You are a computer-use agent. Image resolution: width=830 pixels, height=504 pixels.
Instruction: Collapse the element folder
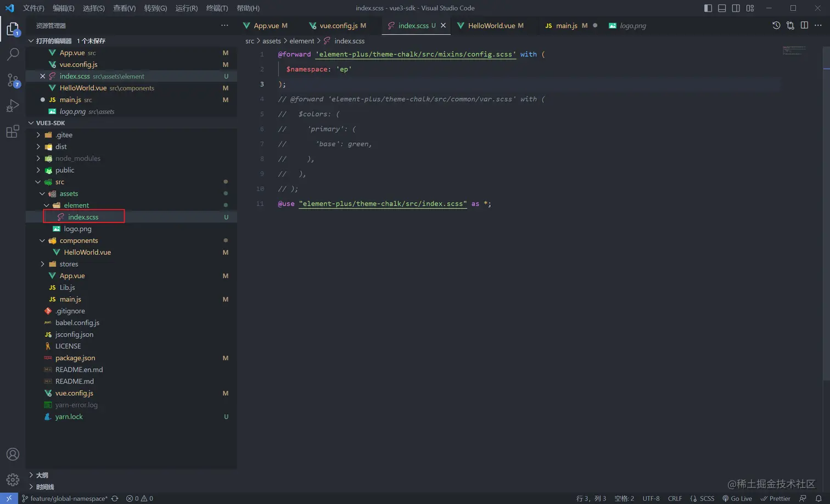click(x=47, y=205)
